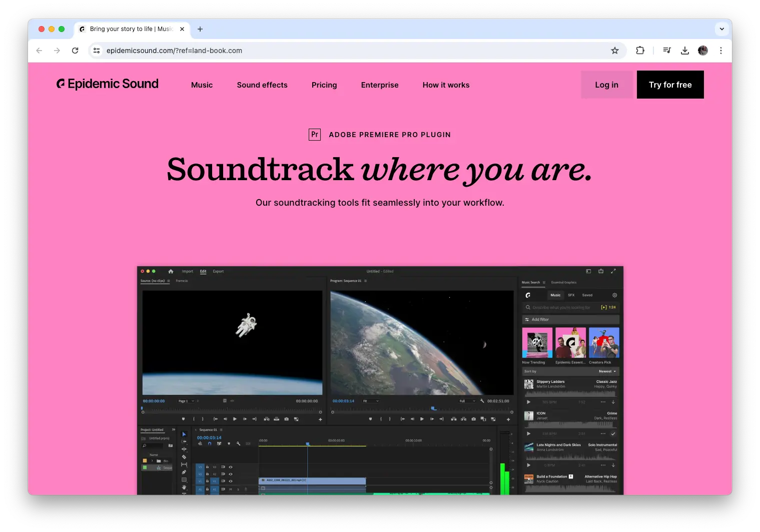Viewport: 760px width, 532px height.
Task: Open tab search chevron
Action: coord(722,29)
